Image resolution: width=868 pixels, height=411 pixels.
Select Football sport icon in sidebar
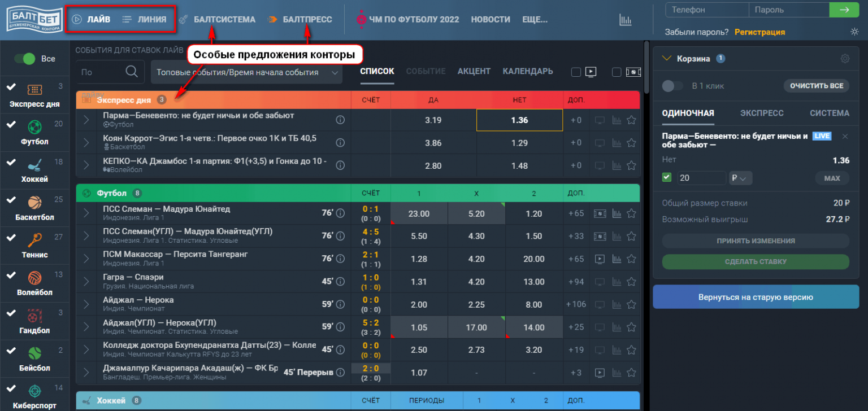(x=34, y=127)
